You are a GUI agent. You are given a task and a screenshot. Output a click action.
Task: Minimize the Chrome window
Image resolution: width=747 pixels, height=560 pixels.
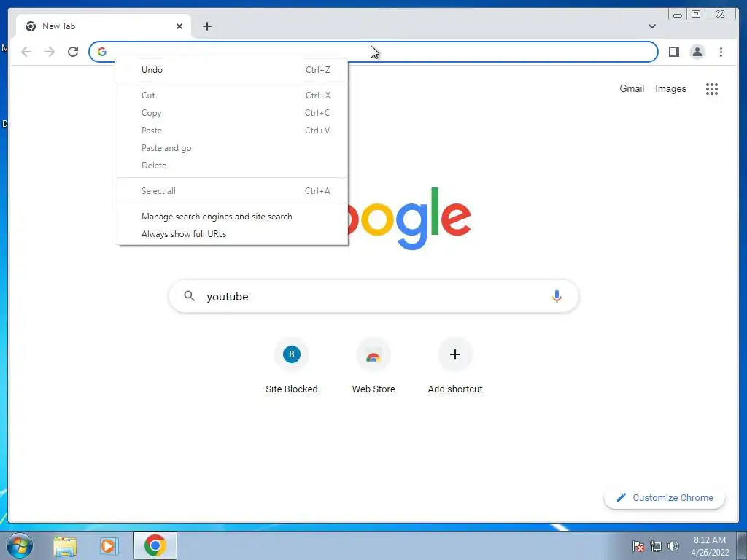(678, 15)
